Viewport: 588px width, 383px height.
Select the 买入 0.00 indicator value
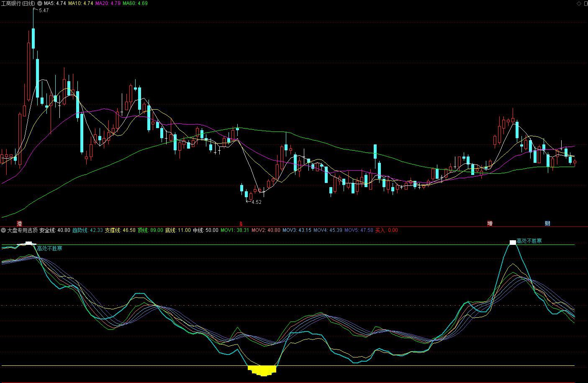coord(386,230)
